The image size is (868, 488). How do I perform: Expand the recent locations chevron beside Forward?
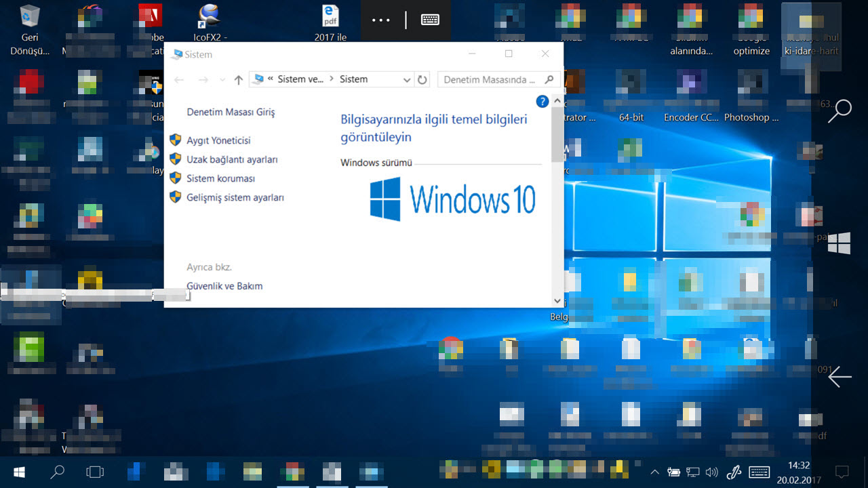pos(222,80)
